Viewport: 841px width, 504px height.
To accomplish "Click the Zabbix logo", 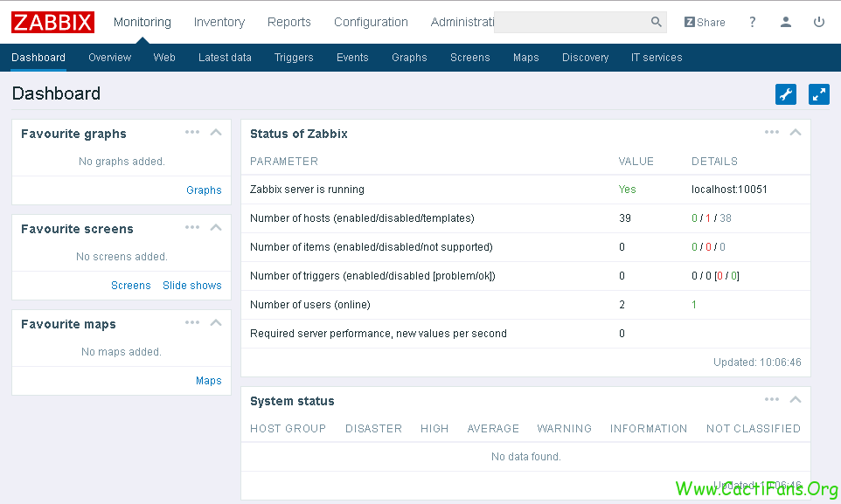I will pyautogui.click(x=52, y=22).
